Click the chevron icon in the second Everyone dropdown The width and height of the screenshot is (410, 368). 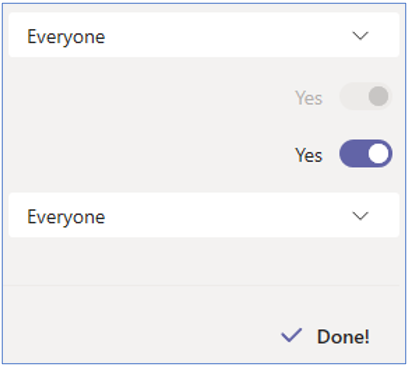pyautogui.click(x=360, y=216)
